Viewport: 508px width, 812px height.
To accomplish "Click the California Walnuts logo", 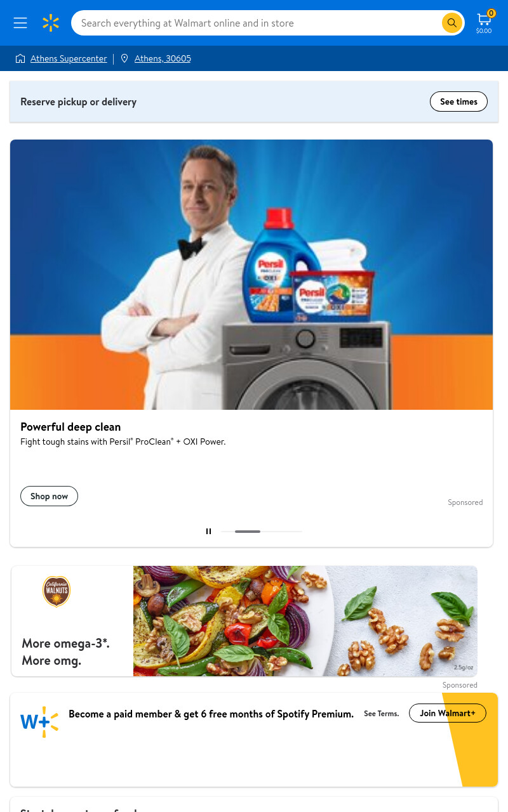I will (x=57, y=591).
